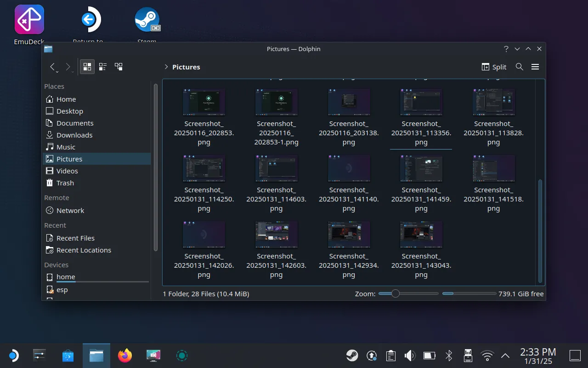Select the Screenshot_20250131_143043.png thumbnail
Screen dimensions: 588x368
click(421, 235)
